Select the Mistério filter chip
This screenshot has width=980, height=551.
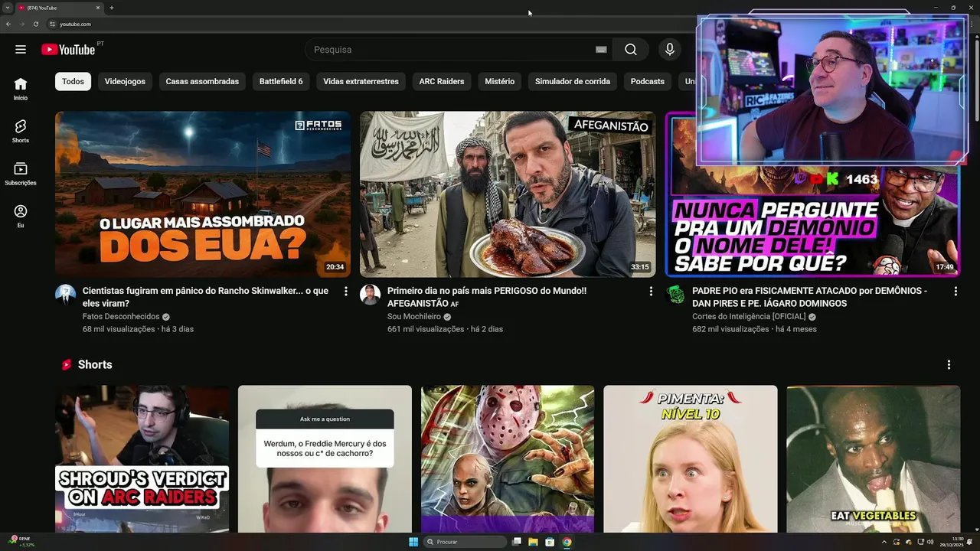pos(499,81)
